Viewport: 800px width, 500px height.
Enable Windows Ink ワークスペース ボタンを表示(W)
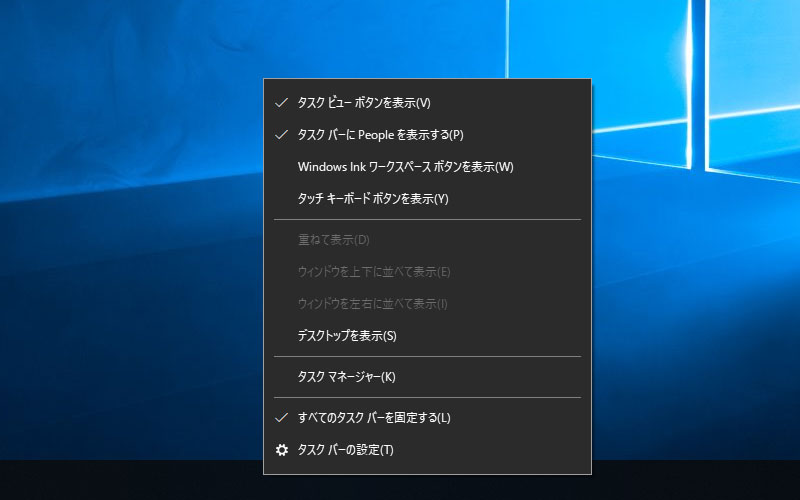click(427, 167)
